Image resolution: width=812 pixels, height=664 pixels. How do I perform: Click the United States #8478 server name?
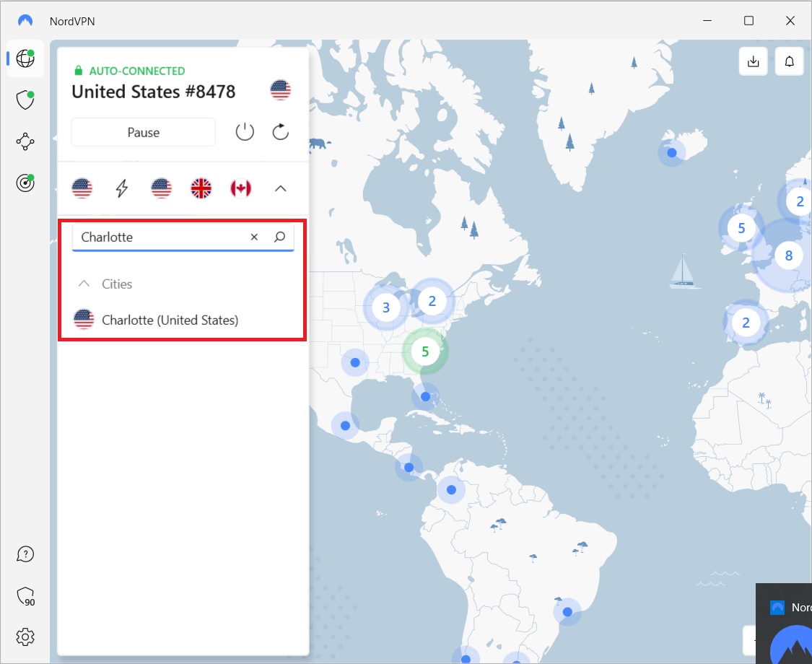153,92
